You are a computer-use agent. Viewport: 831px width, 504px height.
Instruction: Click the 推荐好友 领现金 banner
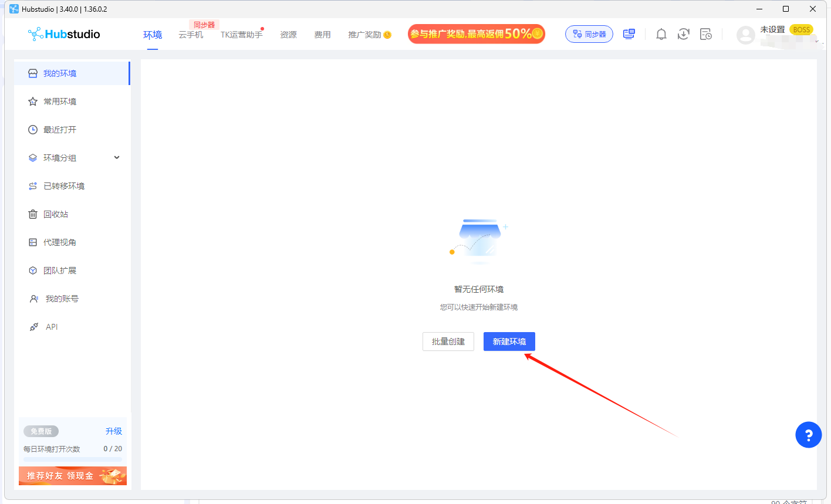coord(73,476)
